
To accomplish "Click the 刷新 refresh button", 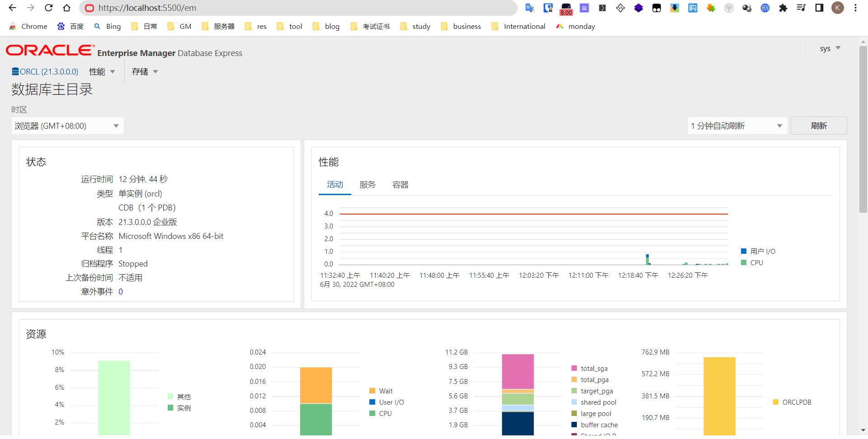I will tap(819, 126).
